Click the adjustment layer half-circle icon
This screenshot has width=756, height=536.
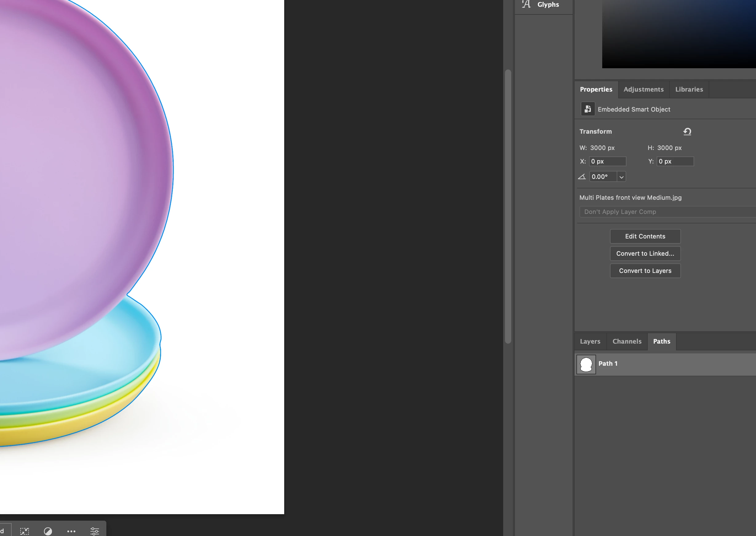coord(48,531)
